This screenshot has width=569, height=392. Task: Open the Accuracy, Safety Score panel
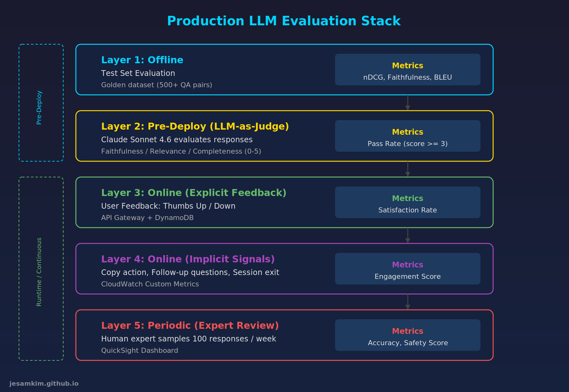pyautogui.click(x=407, y=335)
